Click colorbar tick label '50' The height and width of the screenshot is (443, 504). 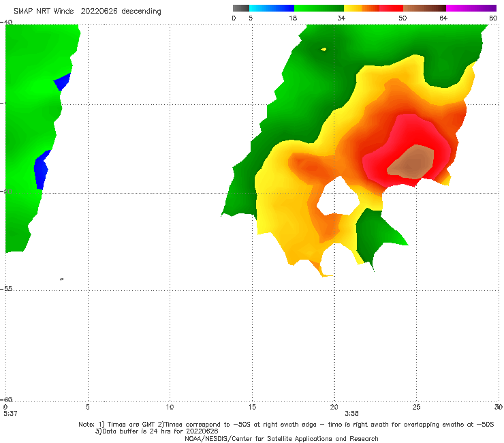[403, 18]
